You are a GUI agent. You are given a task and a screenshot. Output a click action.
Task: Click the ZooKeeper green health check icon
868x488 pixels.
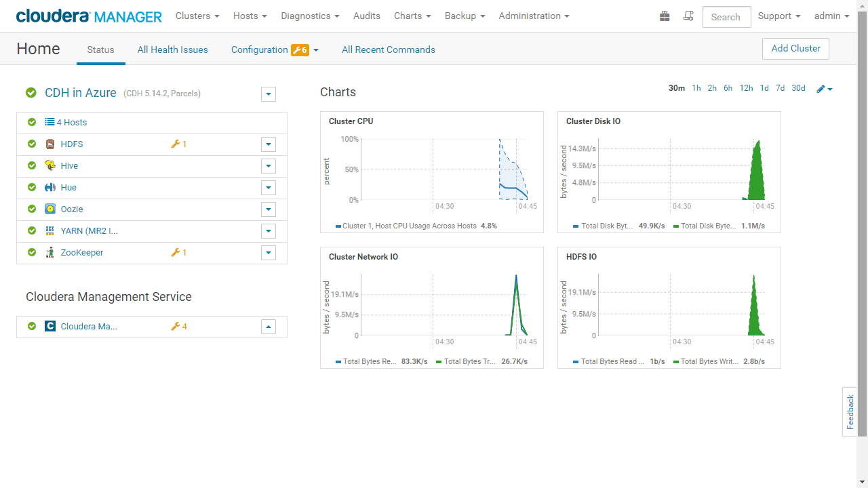pos(31,252)
